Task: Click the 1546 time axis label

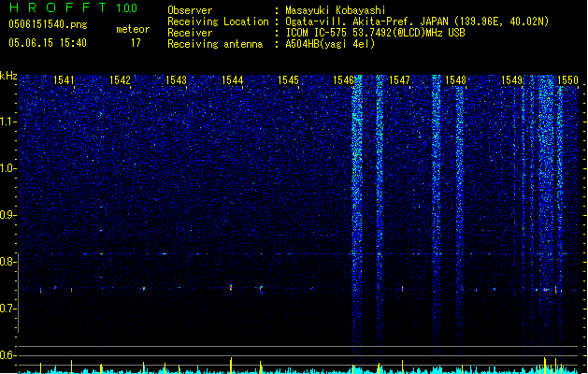Action: (x=343, y=80)
